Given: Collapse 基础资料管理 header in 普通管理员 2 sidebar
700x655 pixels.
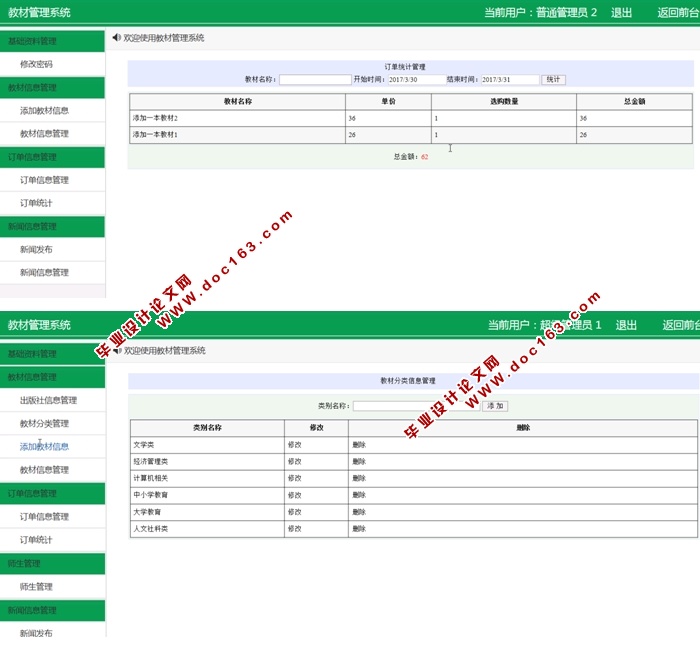Looking at the screenshot, I should [52, 41].
